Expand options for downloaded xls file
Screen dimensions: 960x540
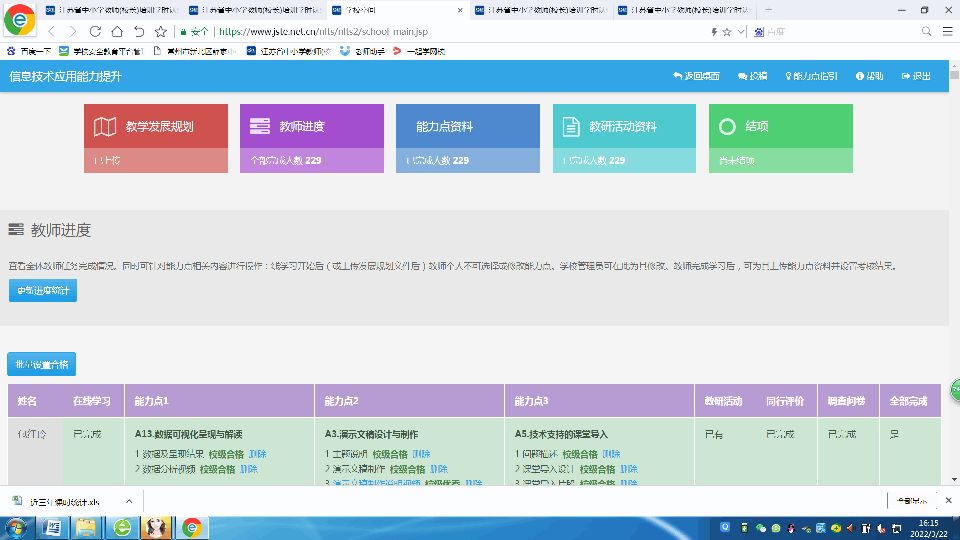(127, 500)
